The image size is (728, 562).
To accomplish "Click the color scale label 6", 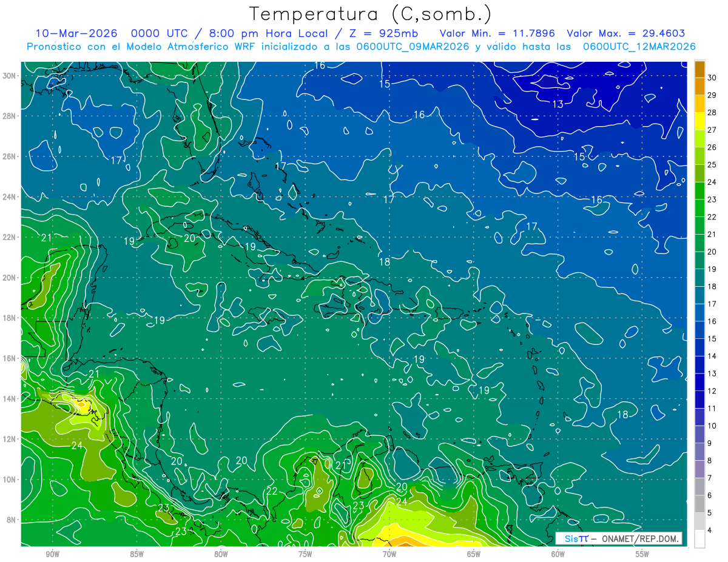I will [x=710, y=495].
